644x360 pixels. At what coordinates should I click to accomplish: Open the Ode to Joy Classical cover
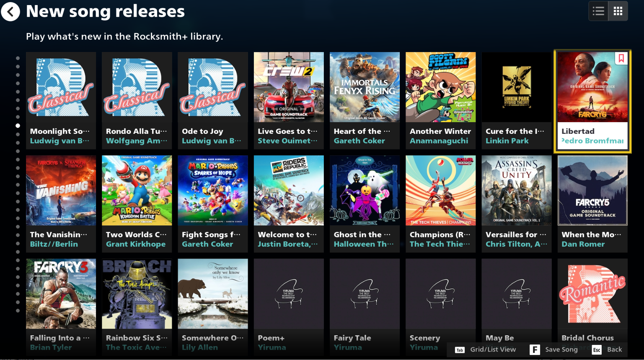[x=213, y=87]
